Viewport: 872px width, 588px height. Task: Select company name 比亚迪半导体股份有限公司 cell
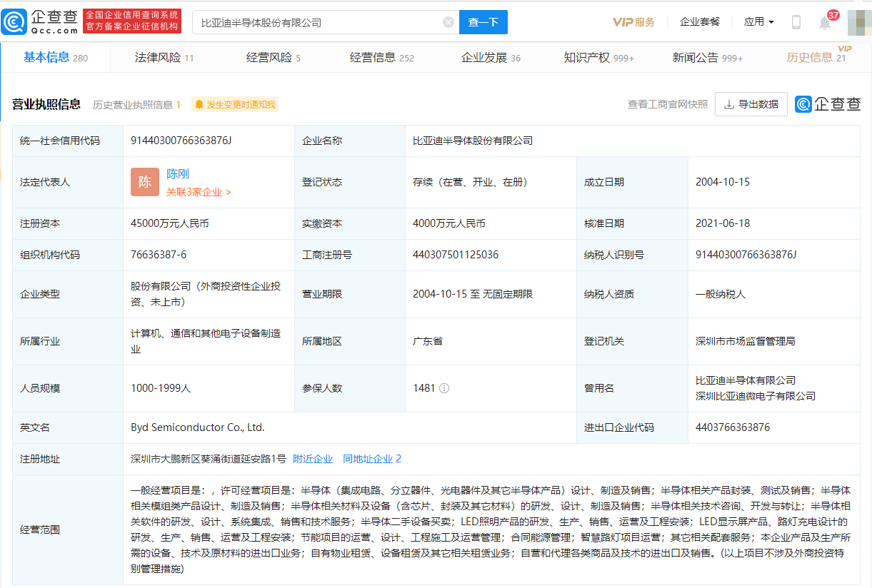click(x=473, y=141)
